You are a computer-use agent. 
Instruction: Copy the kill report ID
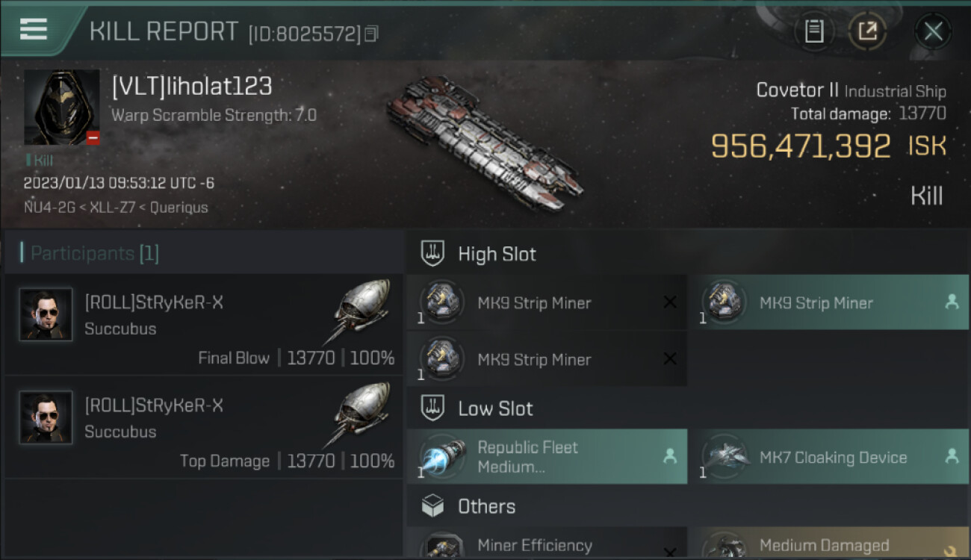pyautogui.click(x=372, y=34)
